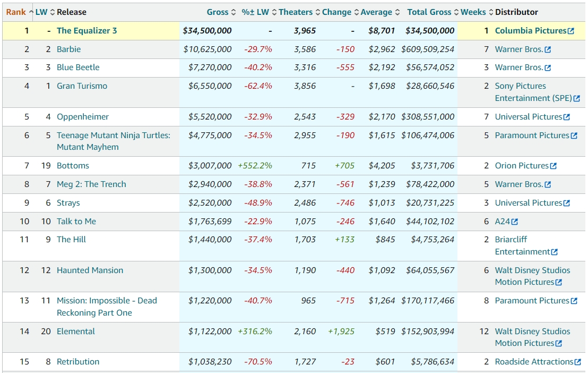
Task: Click the Elemental title link
Action: [76, 332]
